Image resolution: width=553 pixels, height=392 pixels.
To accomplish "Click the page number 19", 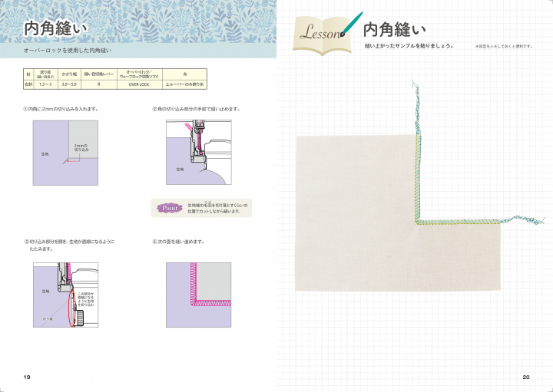I will [27, 377].
